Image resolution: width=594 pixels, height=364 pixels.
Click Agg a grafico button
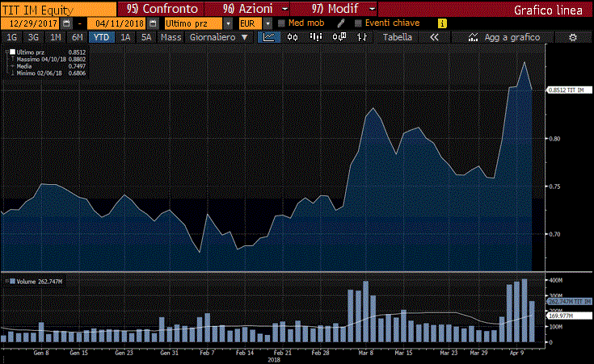point(503,37)
